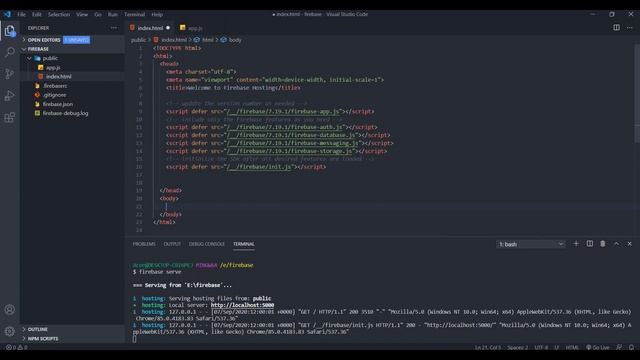Open the Search view in activity bar

pyautogui.click(x=10, y=52)
